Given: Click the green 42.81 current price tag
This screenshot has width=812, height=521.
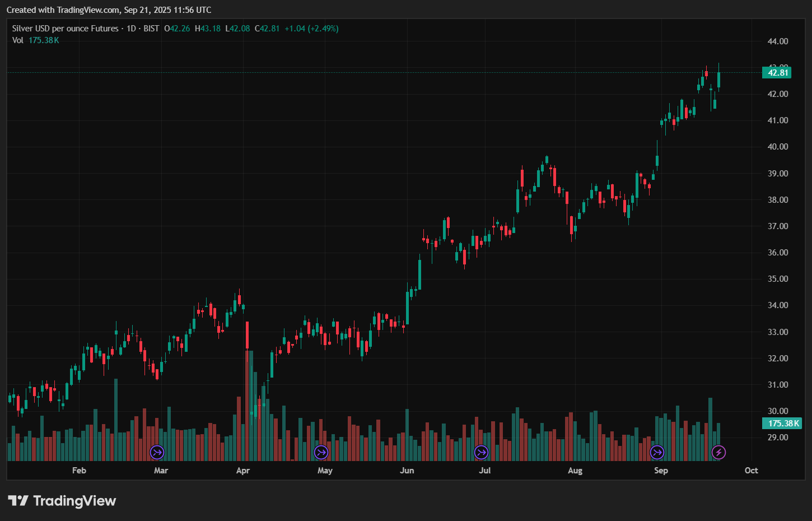Looking at the screenshot, I should click(x=777, y=73).
